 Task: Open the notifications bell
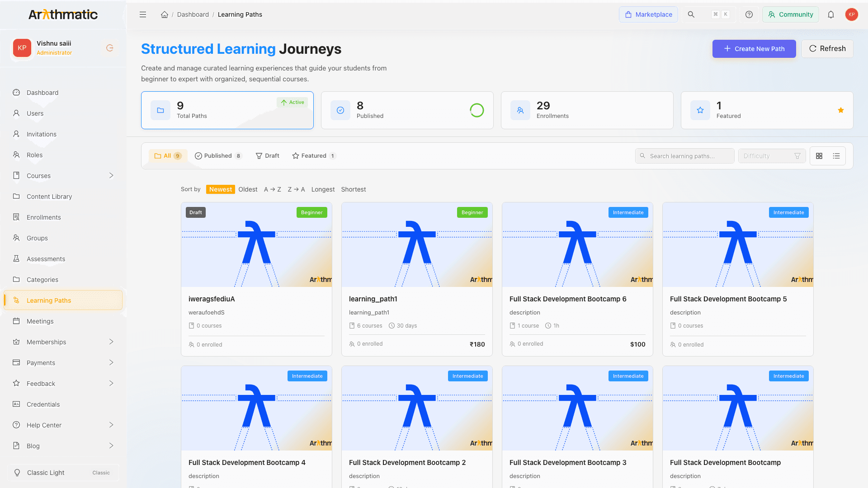pos(831,14)
